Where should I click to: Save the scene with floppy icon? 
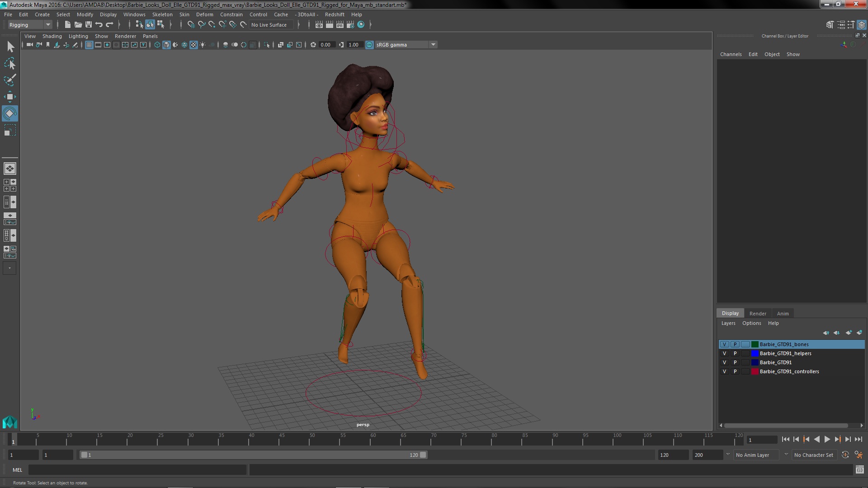(x=89, y=25)
